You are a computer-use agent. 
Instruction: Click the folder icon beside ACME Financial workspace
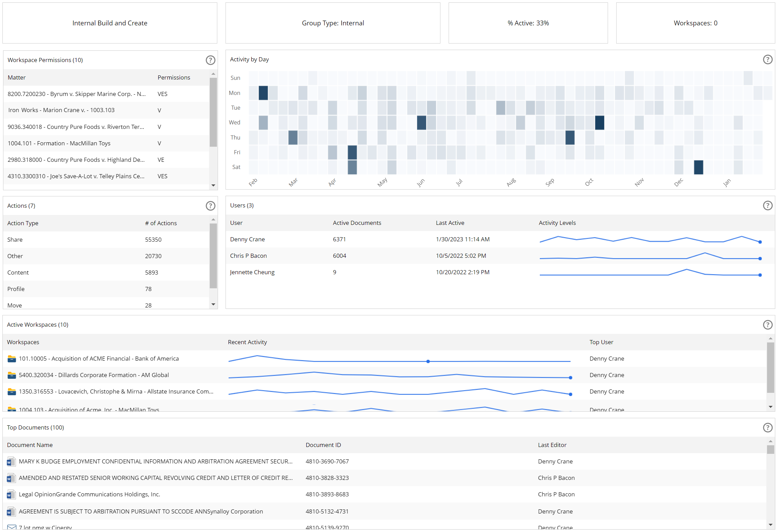[x=11, y=359]
